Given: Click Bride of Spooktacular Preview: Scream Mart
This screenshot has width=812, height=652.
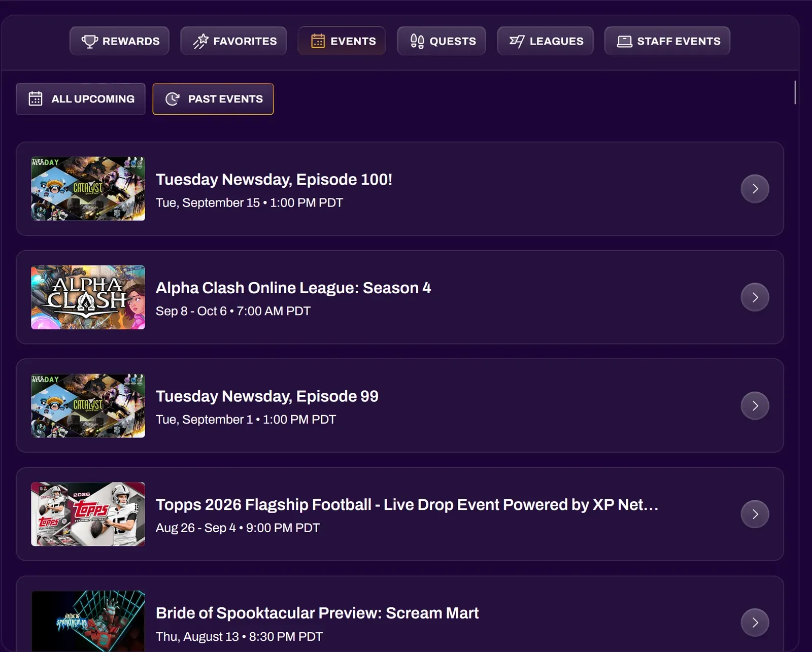Looking at the screenshot, I should (317, 613).
